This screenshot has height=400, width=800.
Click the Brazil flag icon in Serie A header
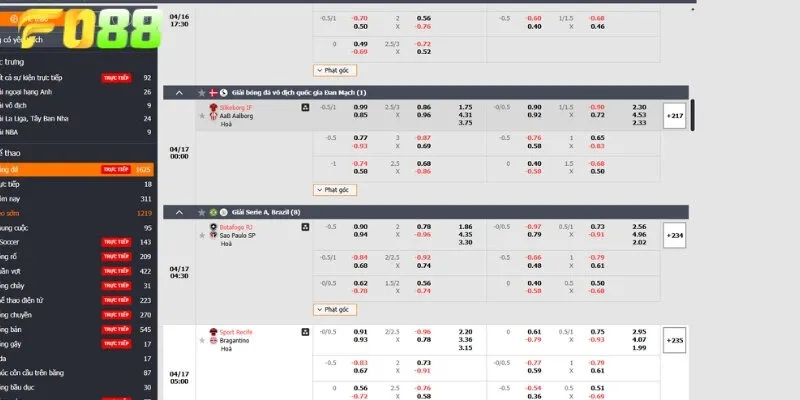tap(213, 212)
